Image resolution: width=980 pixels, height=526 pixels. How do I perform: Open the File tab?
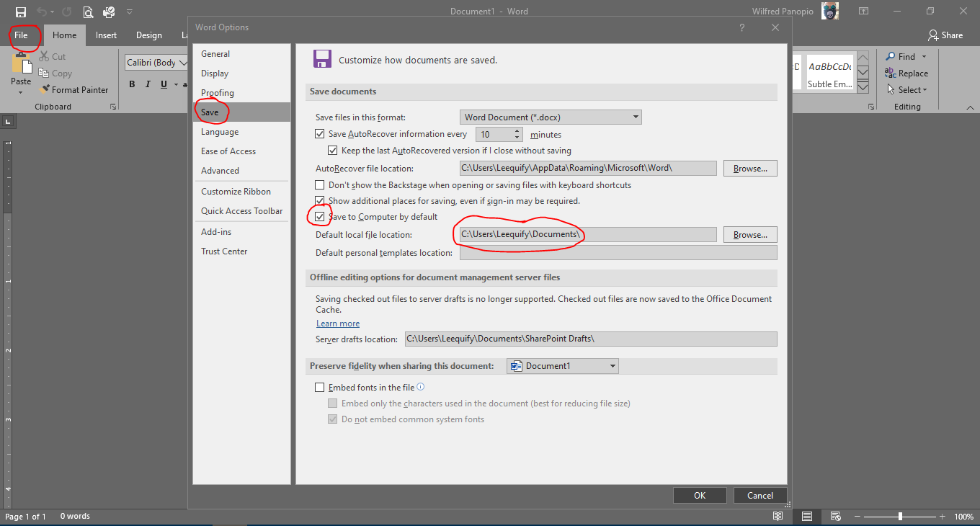[x=21, y=35]
